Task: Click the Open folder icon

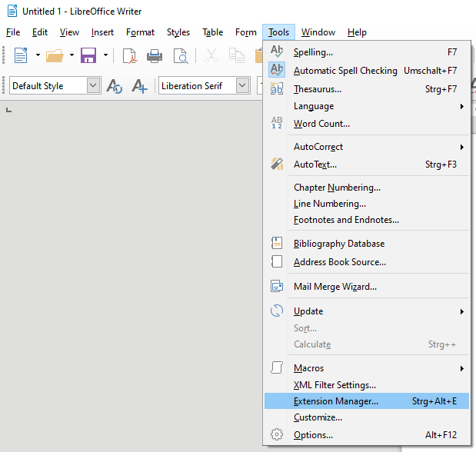Action: coord(54,55)
